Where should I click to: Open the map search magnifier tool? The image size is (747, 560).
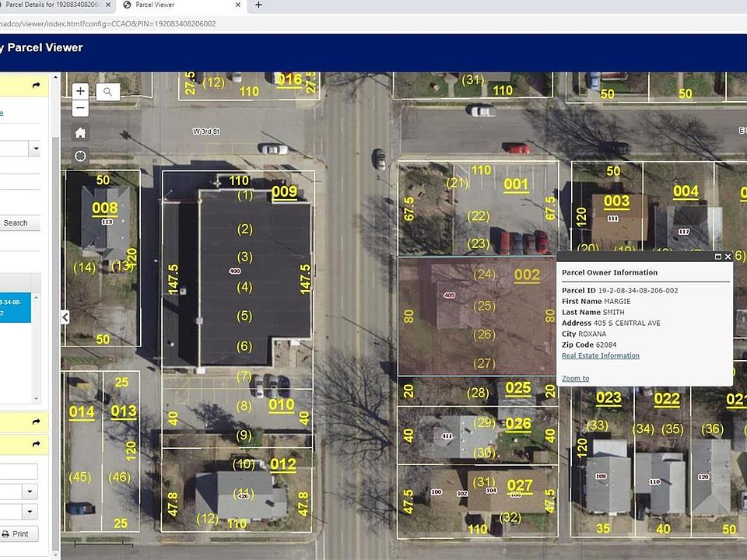coord(107,92)
